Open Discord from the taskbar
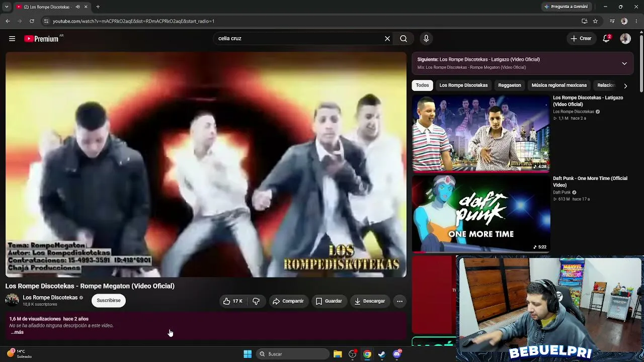The width and height of the screenshot is (644, 362). (397, 354)
